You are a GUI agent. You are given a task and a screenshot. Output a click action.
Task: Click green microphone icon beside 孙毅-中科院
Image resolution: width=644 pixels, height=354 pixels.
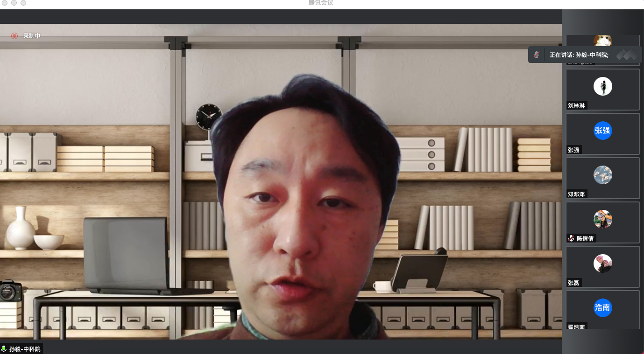click(4, 349)
